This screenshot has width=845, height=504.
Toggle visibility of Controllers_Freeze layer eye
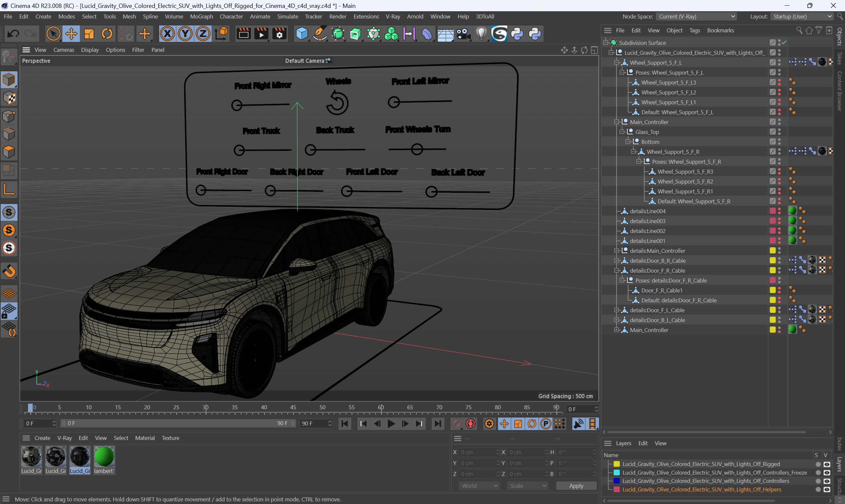pos(827,473)
